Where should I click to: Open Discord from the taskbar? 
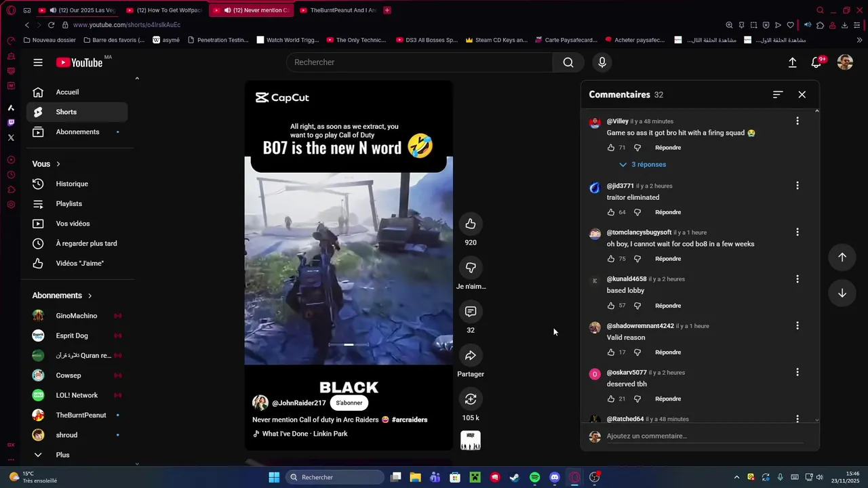click(x=555, y=477)
